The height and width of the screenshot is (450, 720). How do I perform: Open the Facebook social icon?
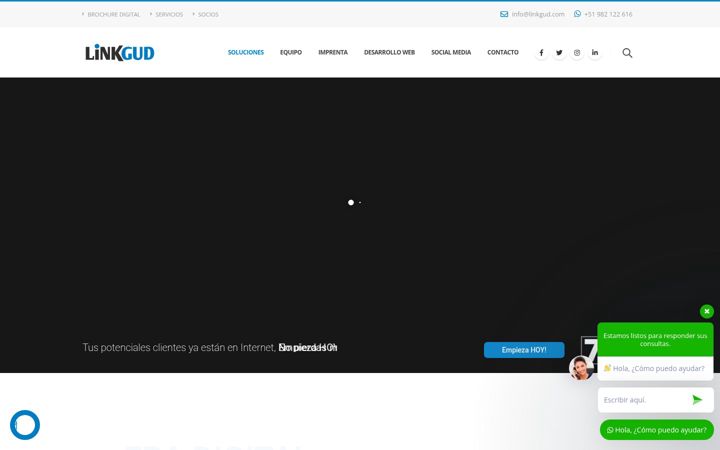(541, 53)
